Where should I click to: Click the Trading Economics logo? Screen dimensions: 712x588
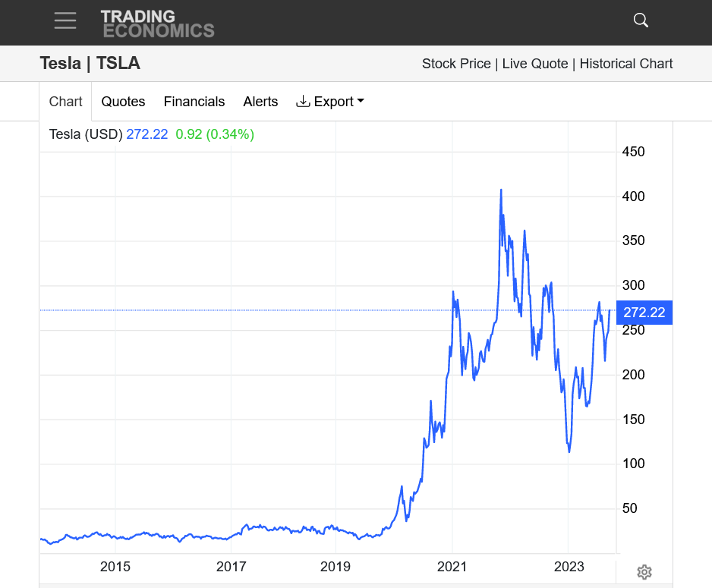158,24
